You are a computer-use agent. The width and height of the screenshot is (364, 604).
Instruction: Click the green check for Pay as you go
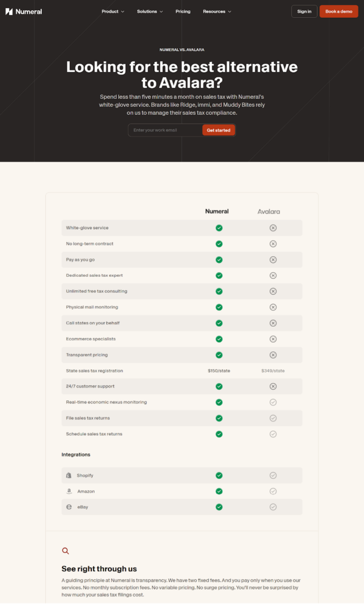pyautogui.click(x=219, y=259)
